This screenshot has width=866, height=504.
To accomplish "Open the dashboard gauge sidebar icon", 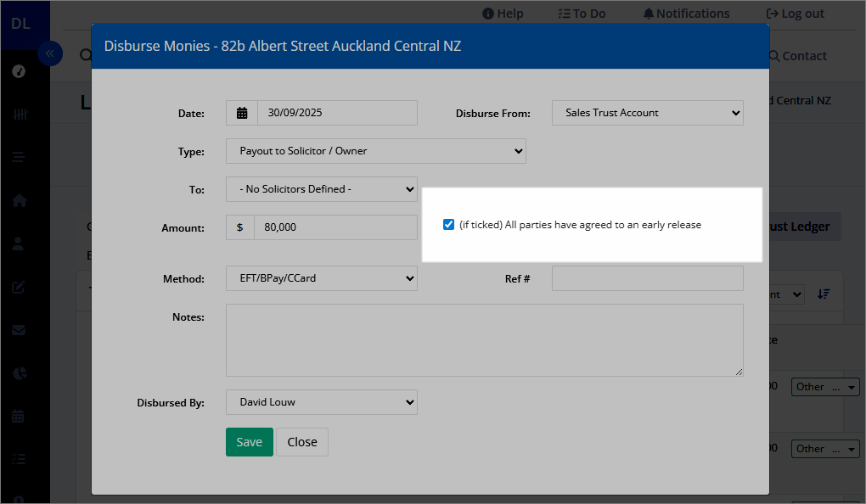I will tap(19, 71).
